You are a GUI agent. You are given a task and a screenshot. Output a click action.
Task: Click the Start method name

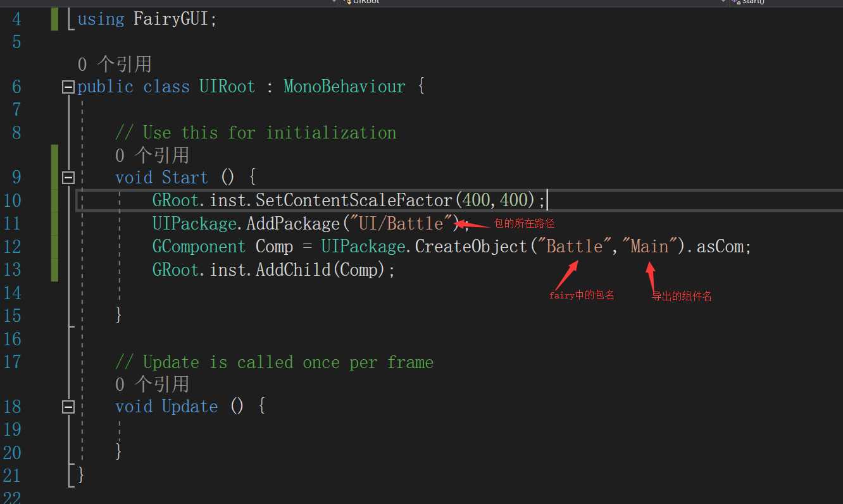(185, 178)
